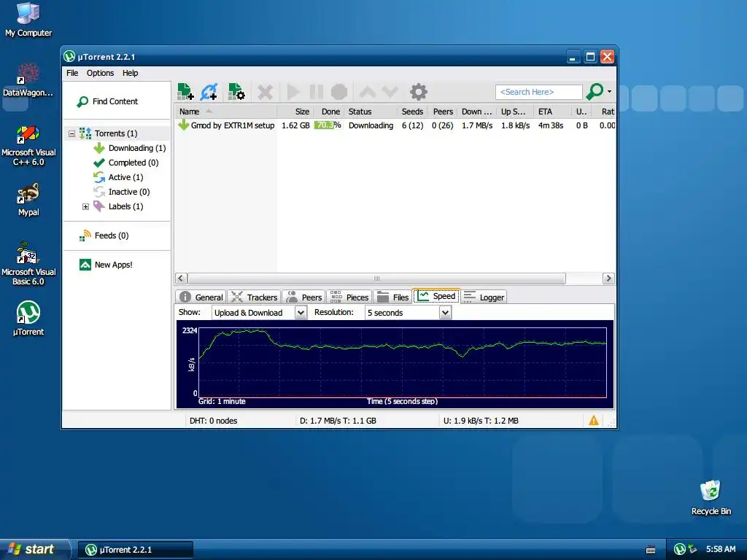Viewport: 747px width, 560px height.
Task: Open the Show Upload & Download dropdown
Action: tap(259, 313)
